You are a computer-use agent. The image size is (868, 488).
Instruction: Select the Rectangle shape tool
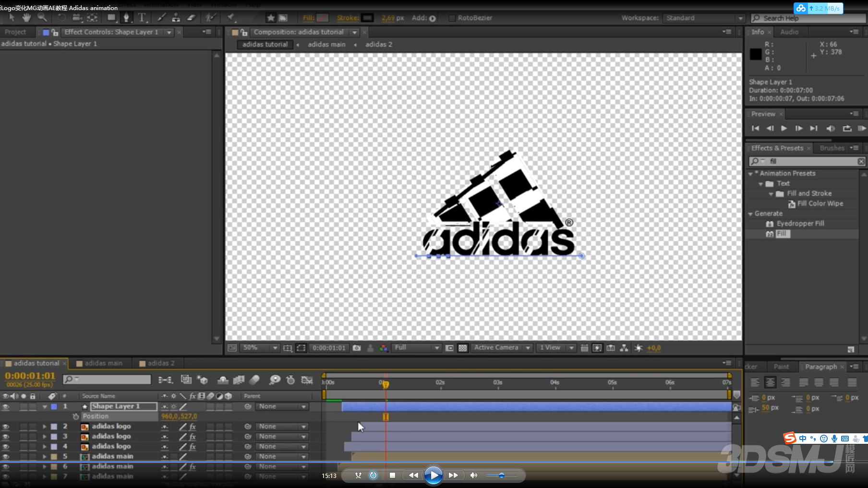click(x=111, y=18)
